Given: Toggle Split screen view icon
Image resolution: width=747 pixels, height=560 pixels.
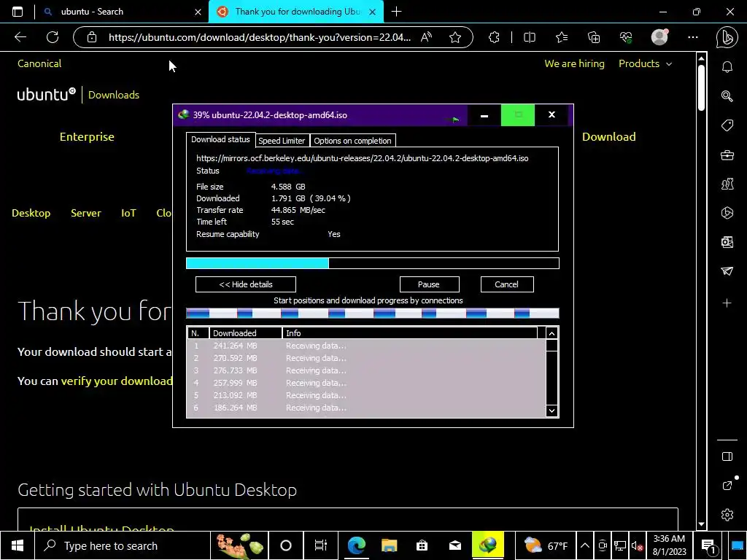Looking at the screenshot, I should coord(530,37).
